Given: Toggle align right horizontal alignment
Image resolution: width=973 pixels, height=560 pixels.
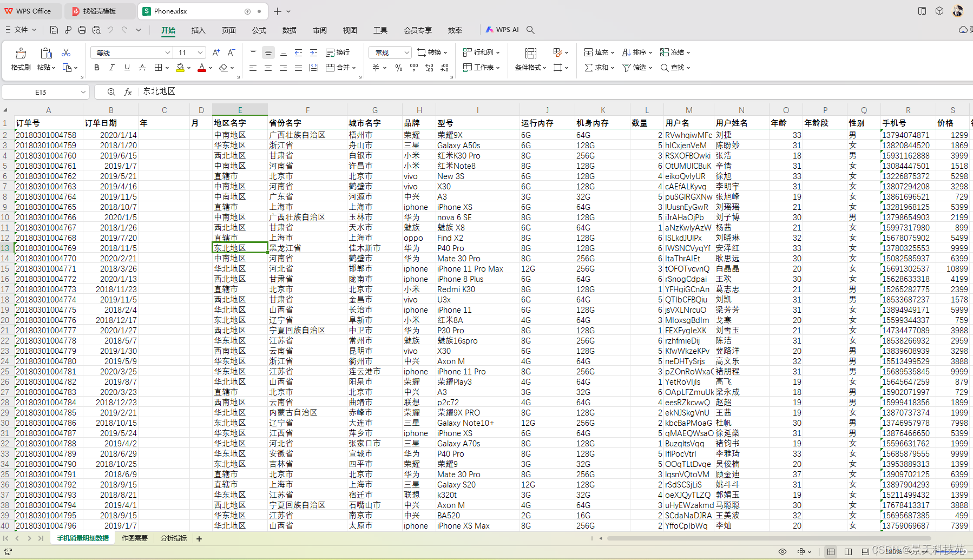Looking at the screenshot, I should coord(283,68).
